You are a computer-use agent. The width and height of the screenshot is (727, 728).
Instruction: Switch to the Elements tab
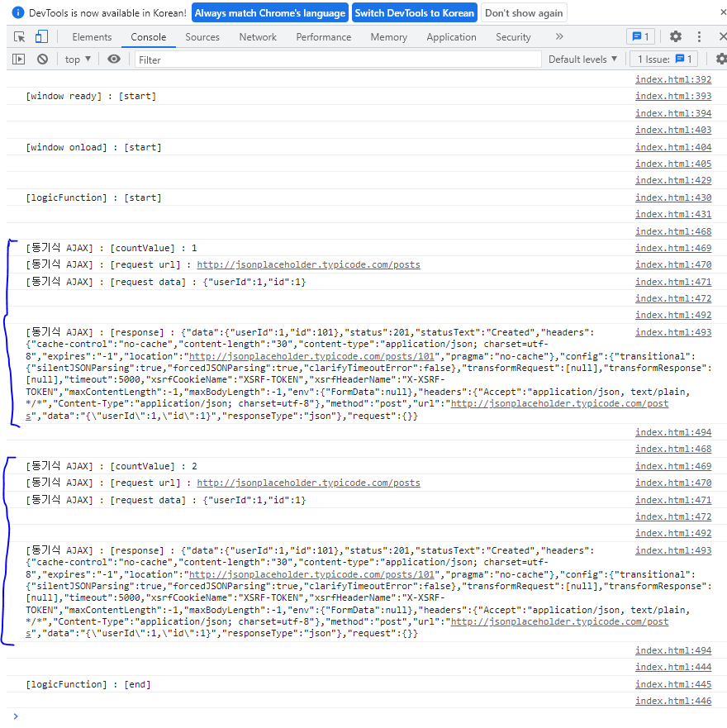coord(92,37)
